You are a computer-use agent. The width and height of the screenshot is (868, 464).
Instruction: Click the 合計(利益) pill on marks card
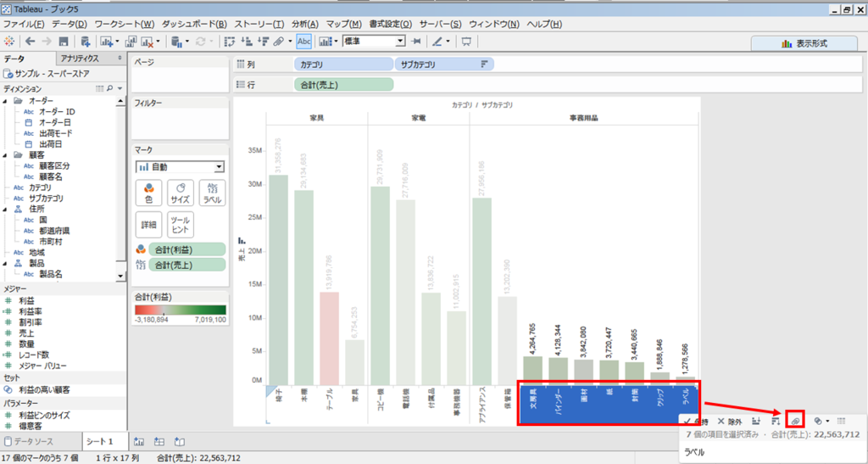coord(187,249)
